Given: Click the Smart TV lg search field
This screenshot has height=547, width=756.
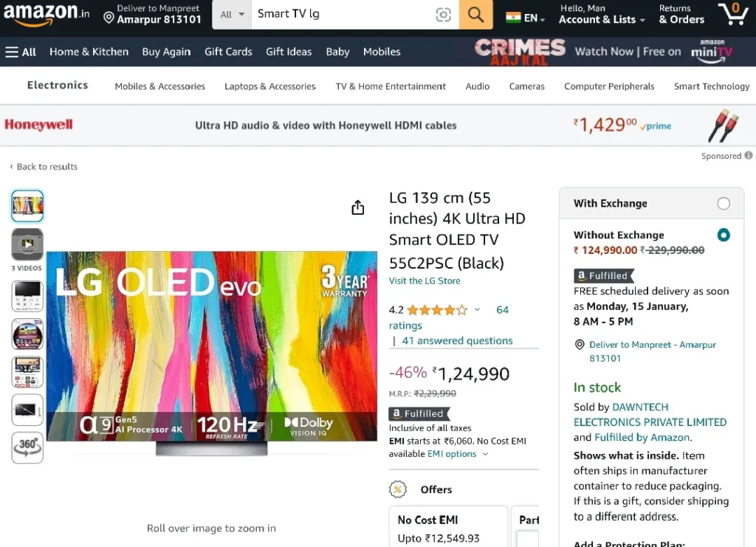Looking at the screenshot, I should pyautogui.click(x=343, y=15).
